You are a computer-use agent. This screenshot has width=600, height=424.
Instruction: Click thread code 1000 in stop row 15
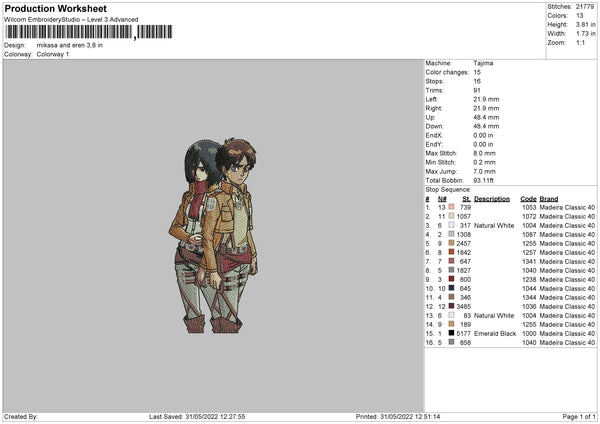(529, 334)
